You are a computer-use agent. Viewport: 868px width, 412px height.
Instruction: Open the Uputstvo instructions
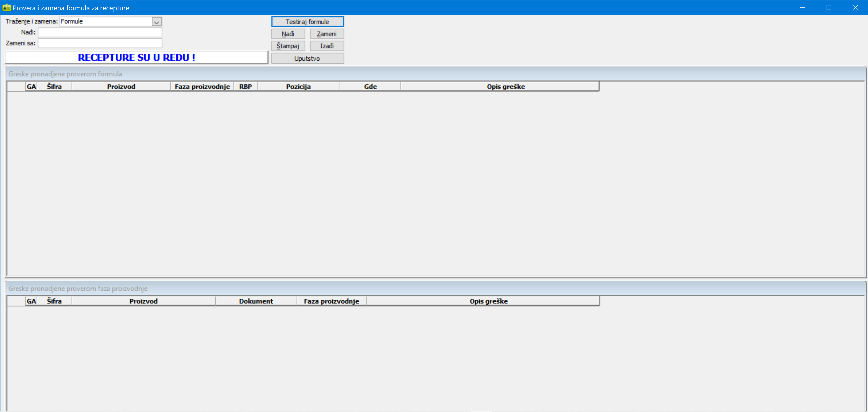click(x=307, y=58)
